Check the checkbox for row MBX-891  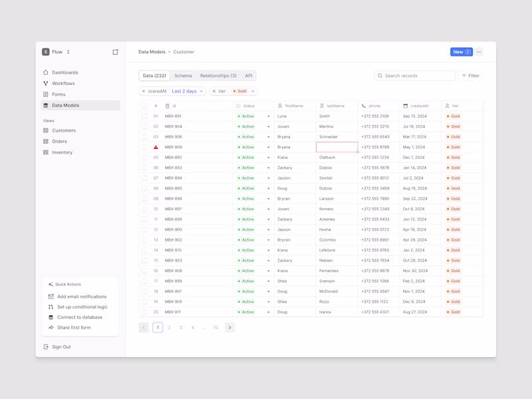click(x=144, y=116)
